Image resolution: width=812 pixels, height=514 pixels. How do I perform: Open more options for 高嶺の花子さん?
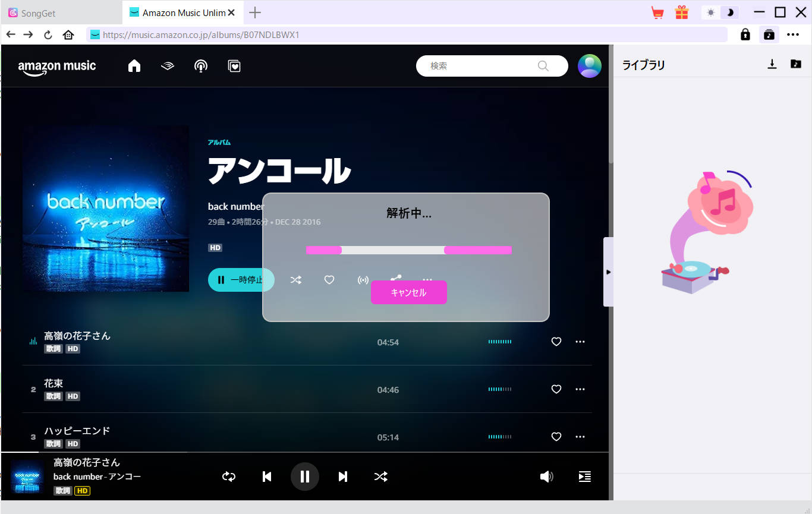[x=580, y=342]
